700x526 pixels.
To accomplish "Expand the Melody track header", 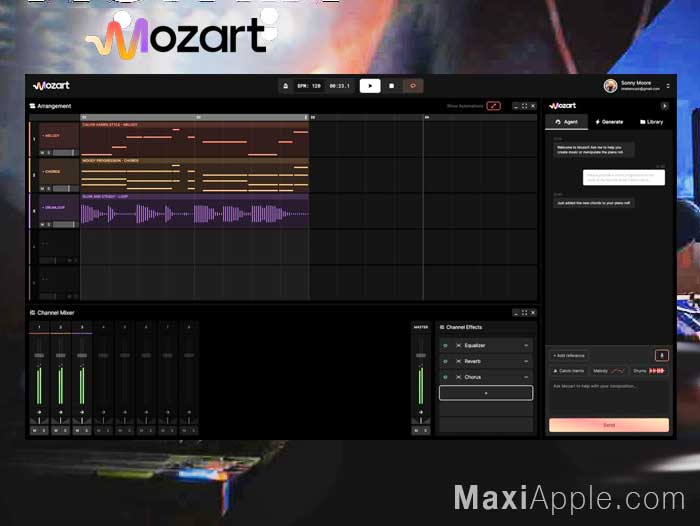I will click(x=51, y=135).
